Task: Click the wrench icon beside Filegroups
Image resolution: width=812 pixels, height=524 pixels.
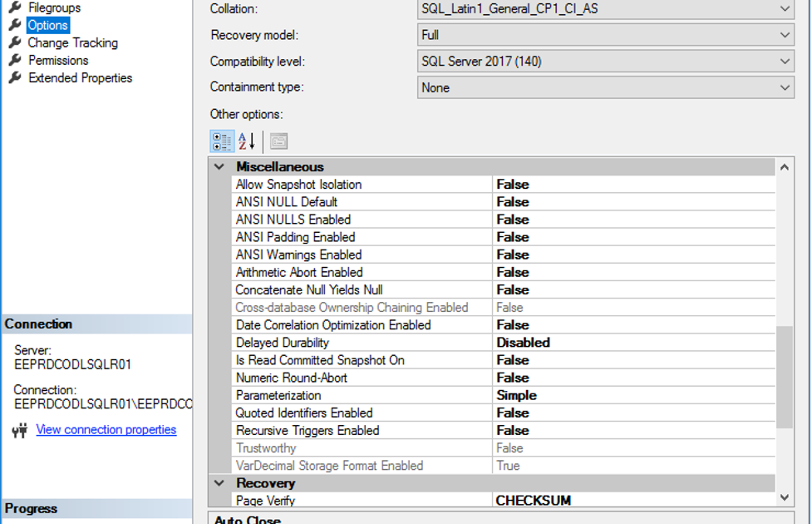Action: click(x=14, y=7)
